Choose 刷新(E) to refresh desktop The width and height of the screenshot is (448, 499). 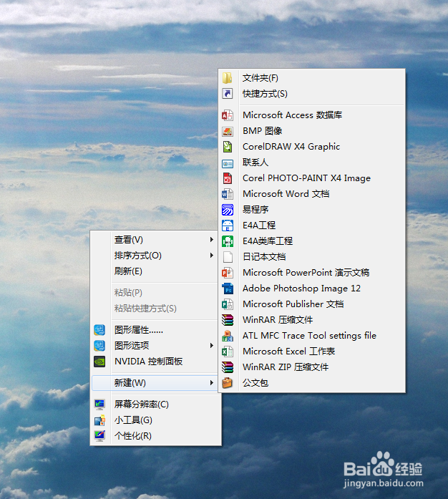tap(155, 271)
